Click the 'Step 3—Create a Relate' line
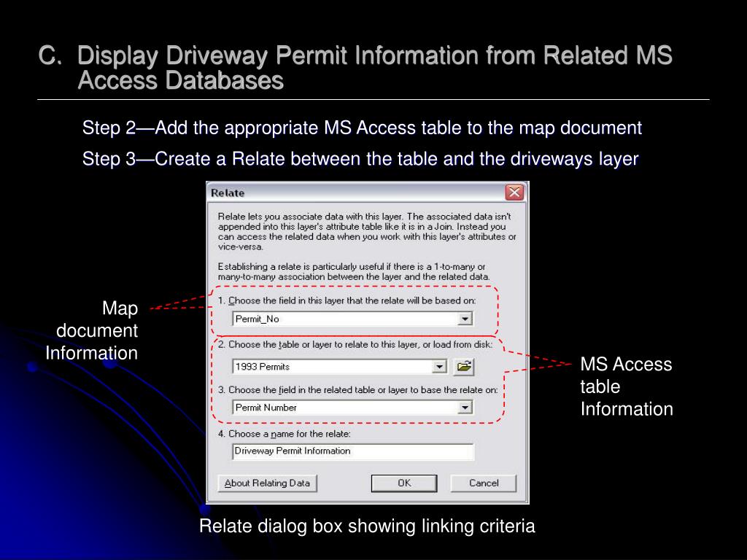The width and height of the screenshot is (747, 560). point(360,159)
